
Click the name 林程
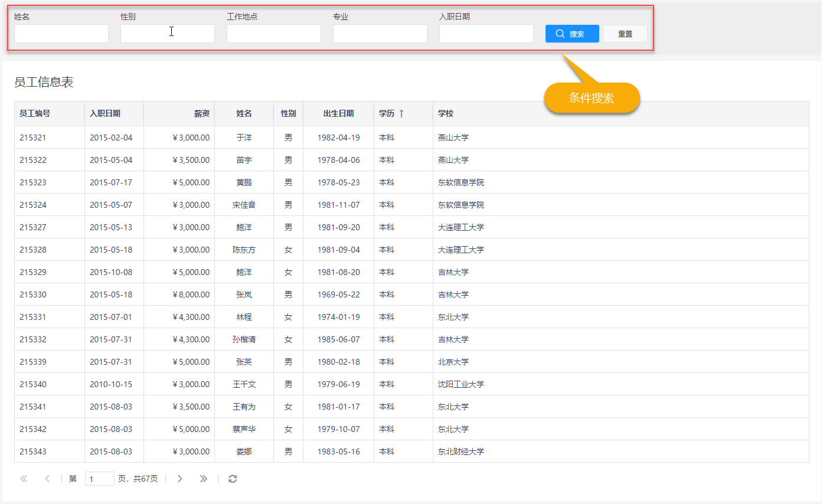pos(244,317)
